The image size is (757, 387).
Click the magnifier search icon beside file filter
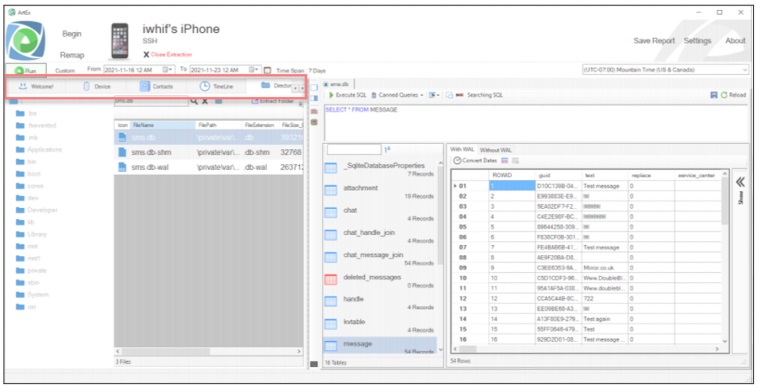[194, 101]
